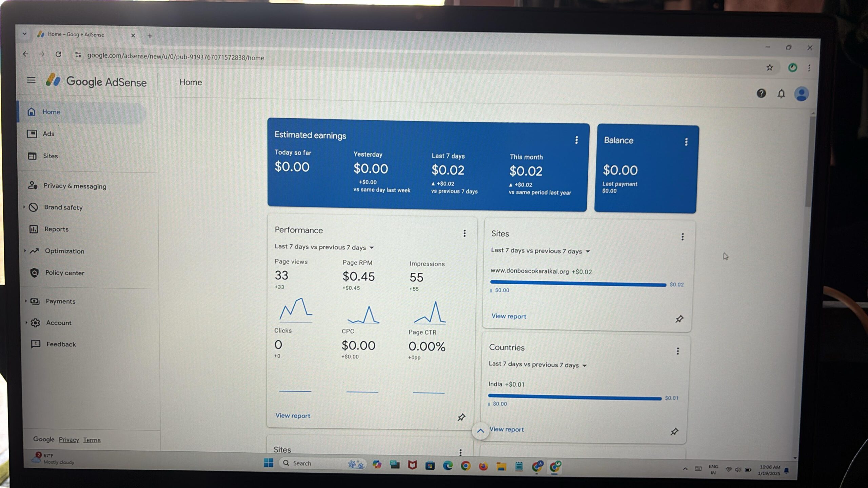868x488 pixels.
Task: Pin the Countries card
Action: point(674,431)
